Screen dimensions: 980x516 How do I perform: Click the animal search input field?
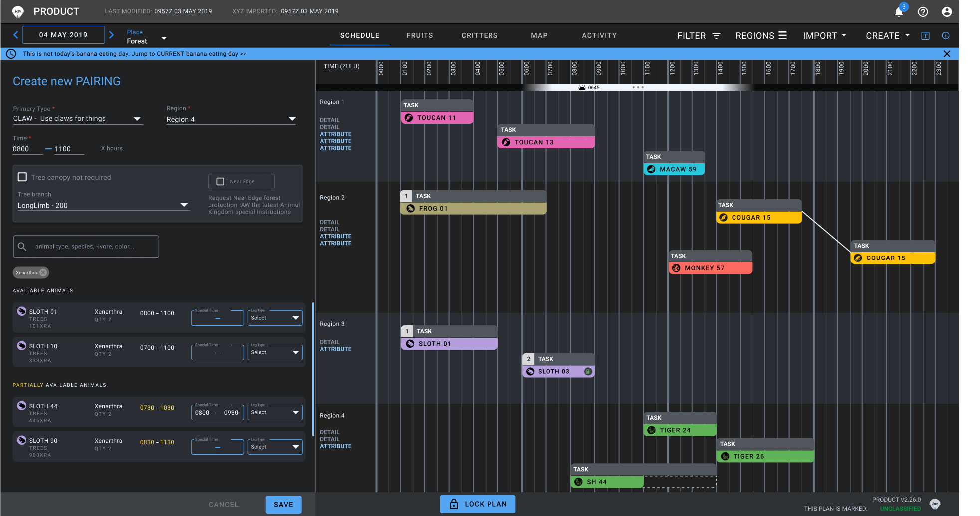point(86,247)
